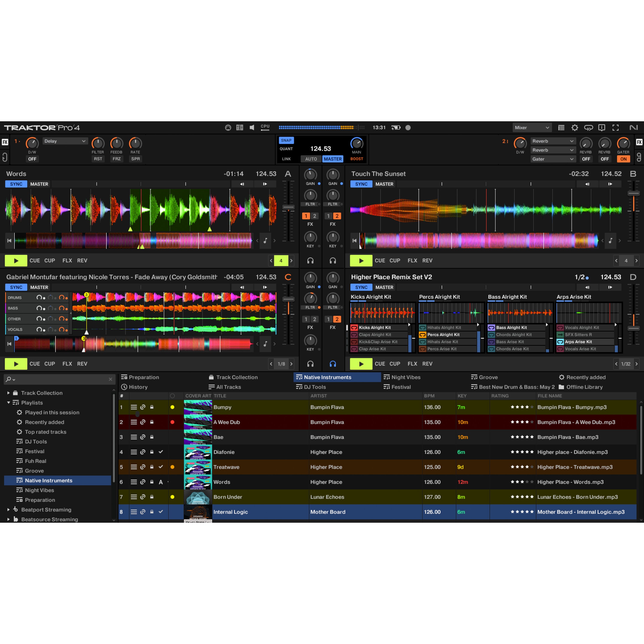Image resolution: width=644 pixels, height=644 pixels.
Task: Click REV button on deck D
Action: coord(427,364)
